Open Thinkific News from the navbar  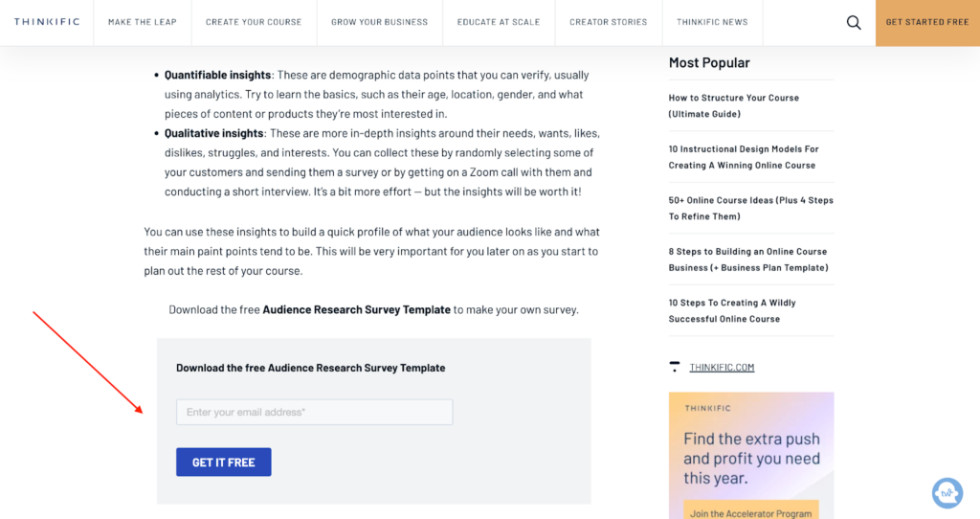click(712, 22)
